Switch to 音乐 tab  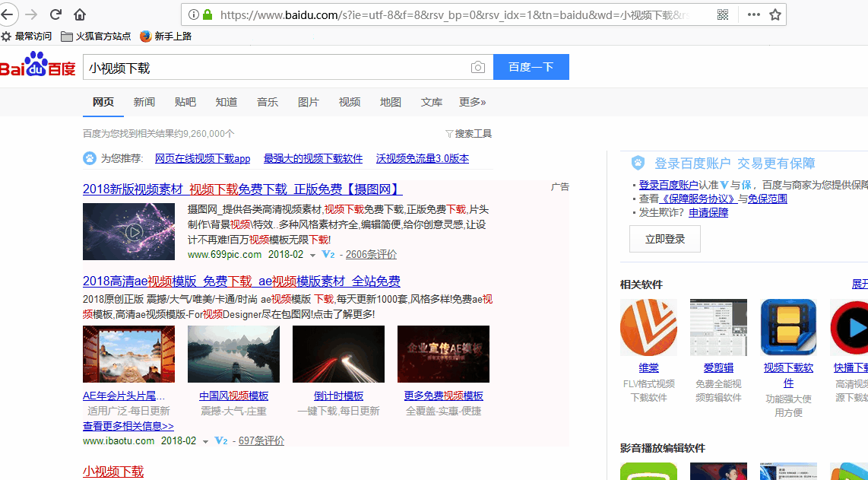click(x=268, y=102)
